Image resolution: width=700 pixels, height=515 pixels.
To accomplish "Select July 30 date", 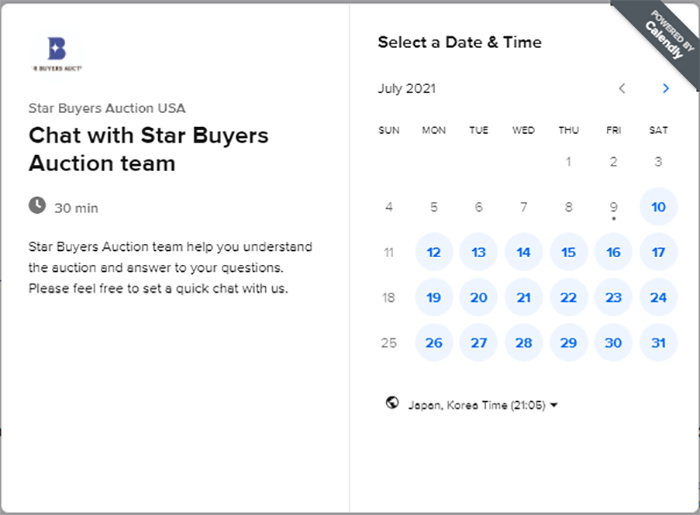I will tap(613, 343).
